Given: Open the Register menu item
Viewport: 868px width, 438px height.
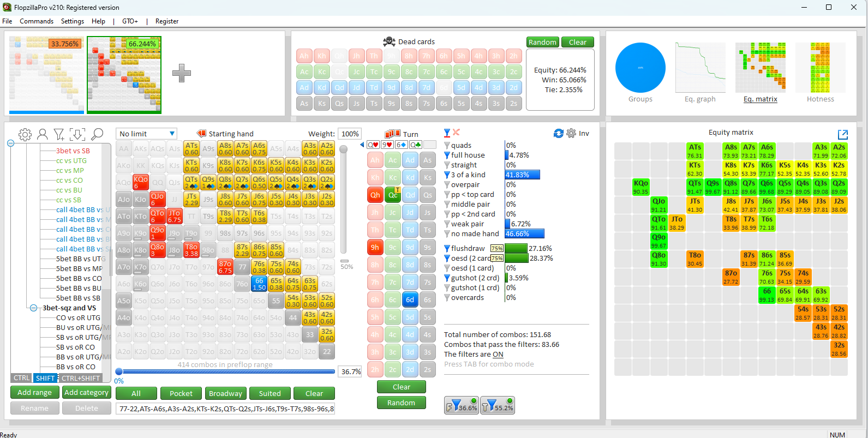Looking at the screenshot, I should pos(167,21).
